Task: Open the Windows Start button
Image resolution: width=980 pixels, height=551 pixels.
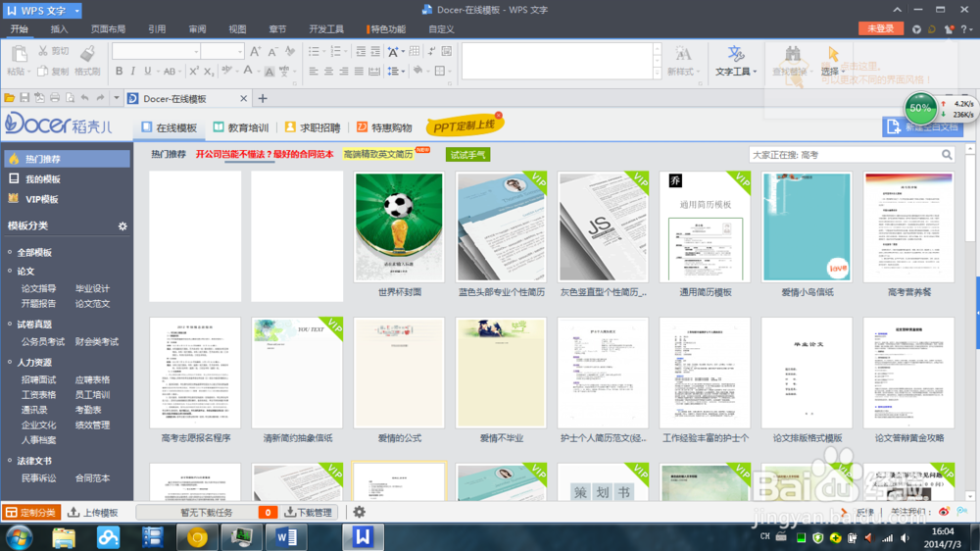Action: click(19, 537)
